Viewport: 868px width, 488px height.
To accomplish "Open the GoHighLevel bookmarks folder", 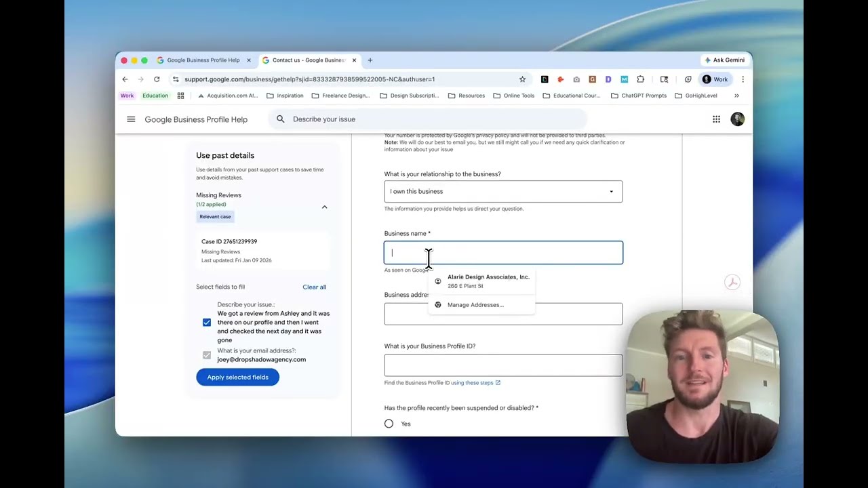I will point(696,96).
